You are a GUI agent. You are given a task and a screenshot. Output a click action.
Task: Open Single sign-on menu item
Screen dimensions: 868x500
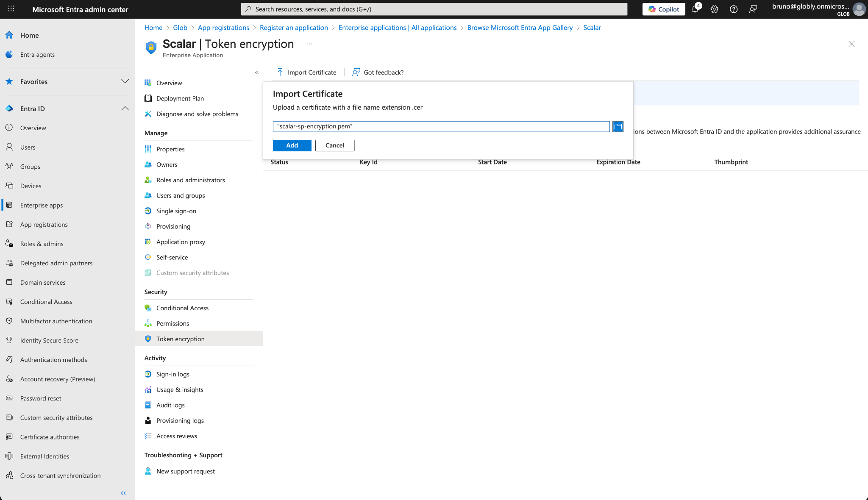click(176, 211)
